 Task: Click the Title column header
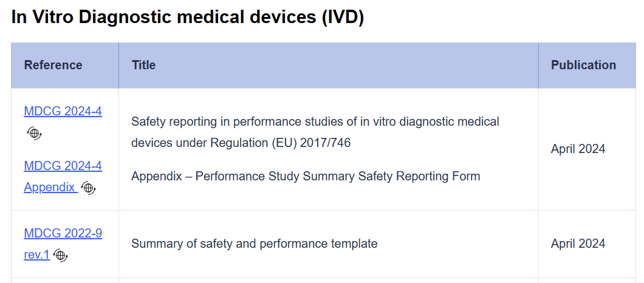[x=143, y=66]
